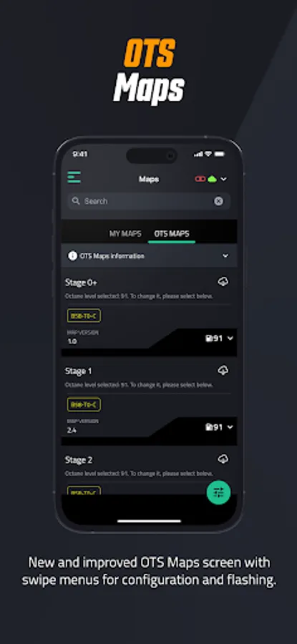Open the Stage 2 map title
This screenshot has width=297, height=644.
point(79,460)
